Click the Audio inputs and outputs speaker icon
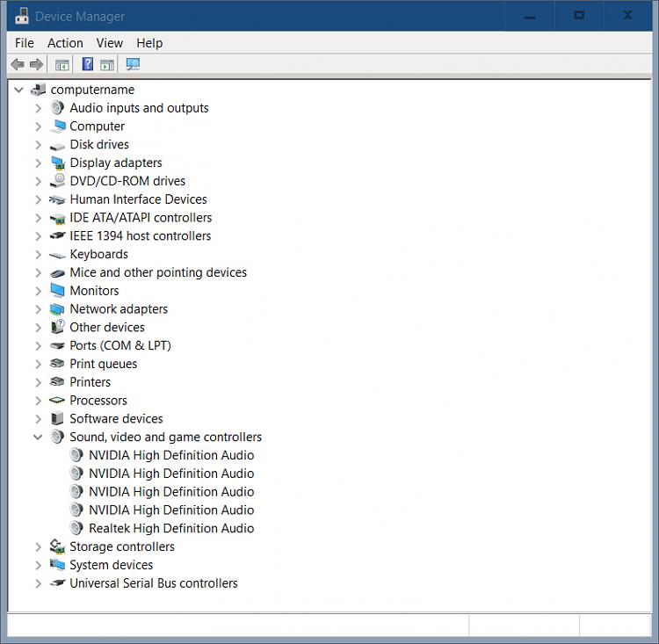 point(57,108)
